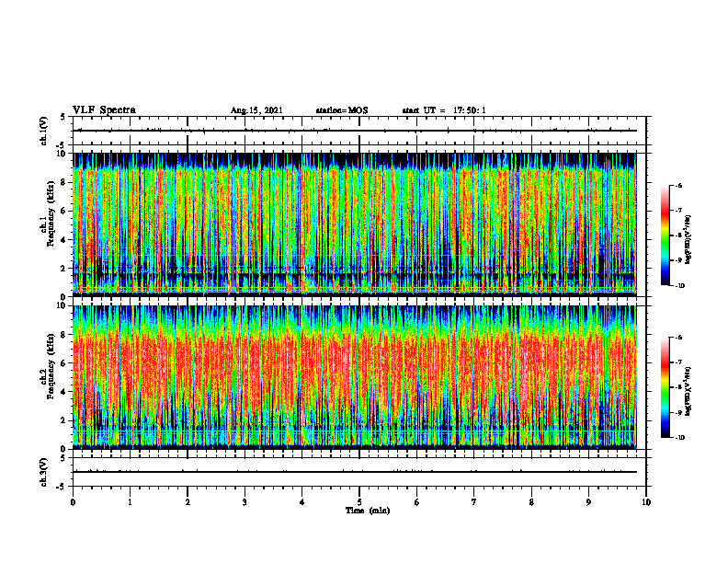Screen dimensions: 728x563
Task: Click the time axis tick label "10"
Action: tap(646, 502)
